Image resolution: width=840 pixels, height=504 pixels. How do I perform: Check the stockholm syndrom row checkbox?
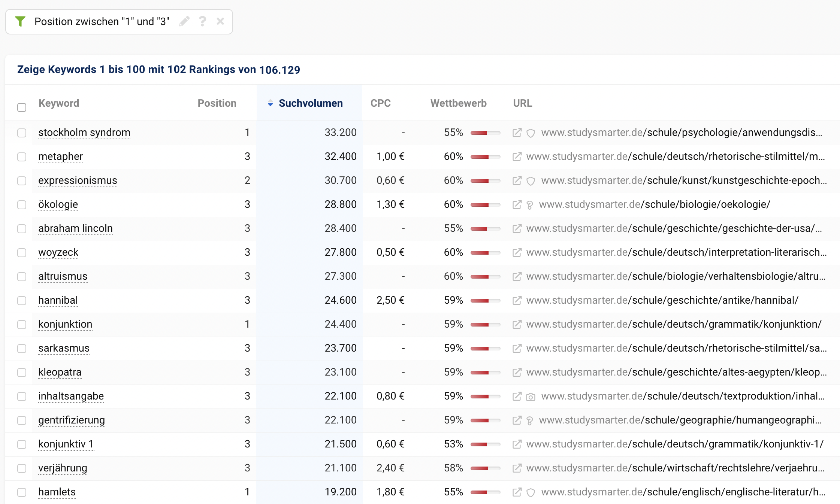click(x=22, y=133)
